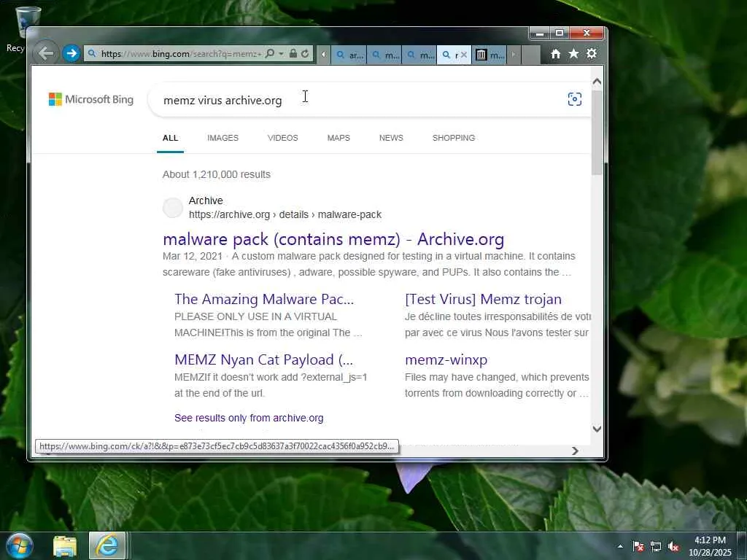The width and height of the screenshot is (747, 560).
Task: Open the Windows Start menu orb
Action: point(19,546)
